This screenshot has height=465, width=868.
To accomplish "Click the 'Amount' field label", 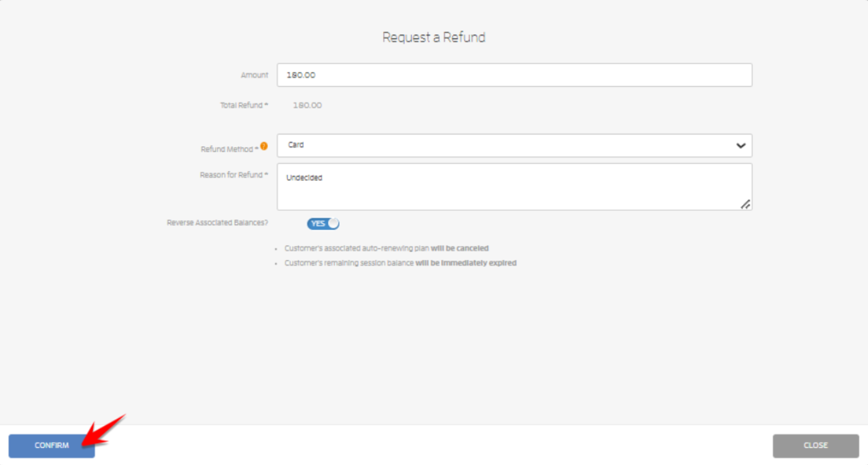I will pyautogui.click(x=254, y=75).
